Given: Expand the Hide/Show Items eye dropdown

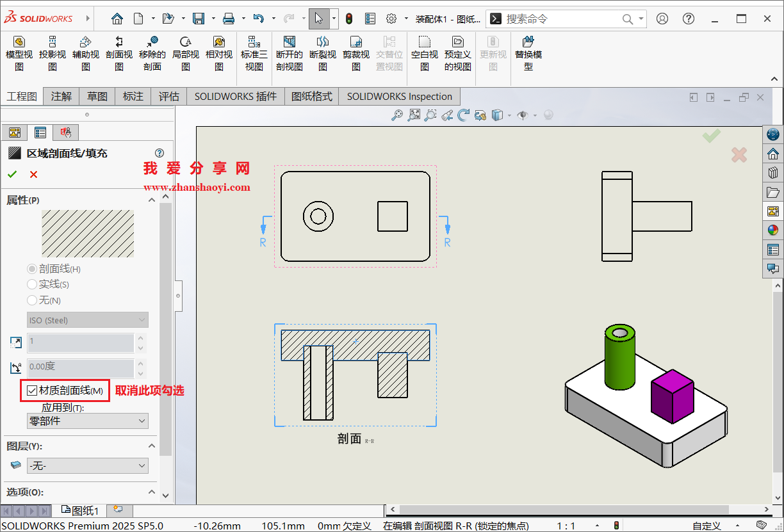Looking at the screenshot, I should click(x=535, y=115).
